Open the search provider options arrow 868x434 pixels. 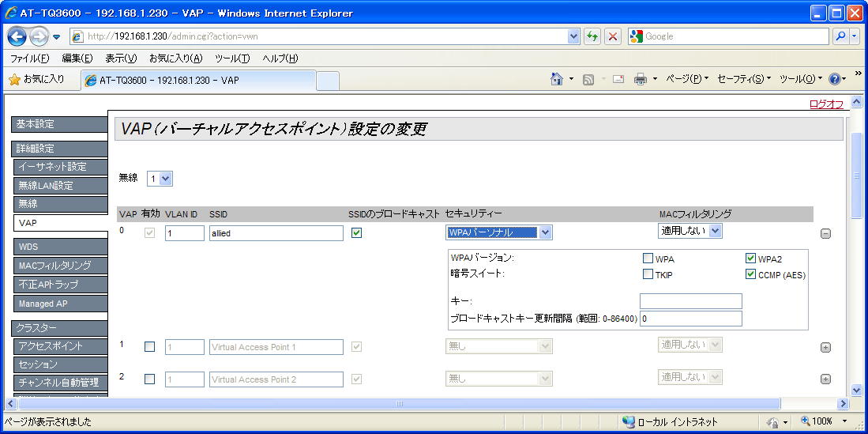pos(855,36)
